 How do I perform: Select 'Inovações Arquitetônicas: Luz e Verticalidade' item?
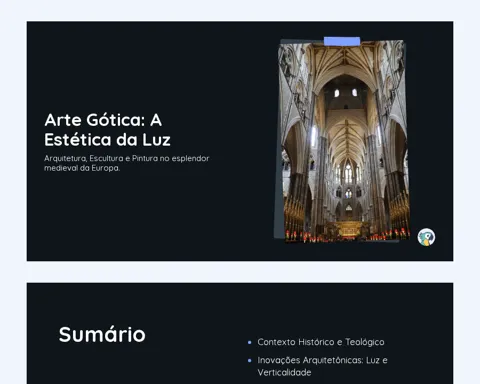(x=322, y=366)
